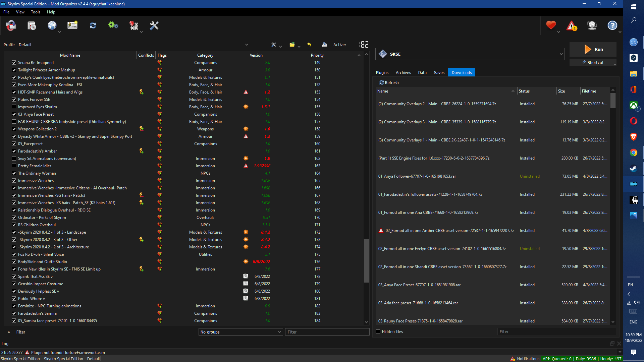Click the version warning icon for Pretty Female Idles

(x=246, y=166)
